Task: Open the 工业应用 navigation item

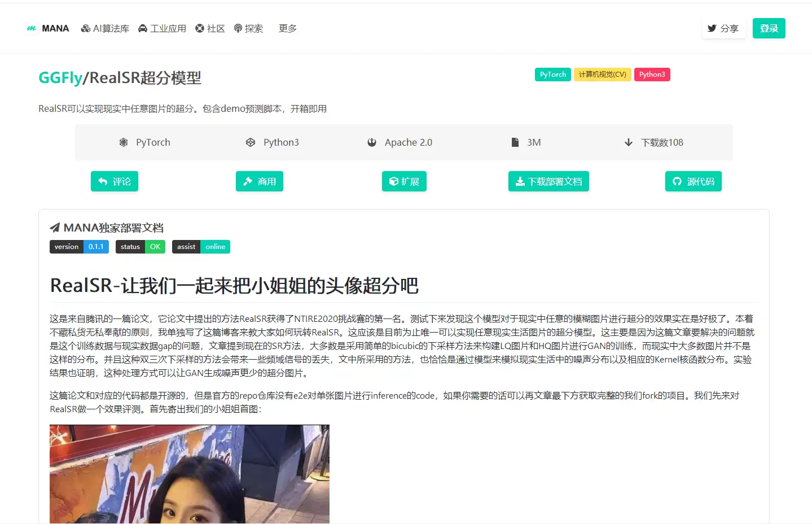Action: pos(162,28)
